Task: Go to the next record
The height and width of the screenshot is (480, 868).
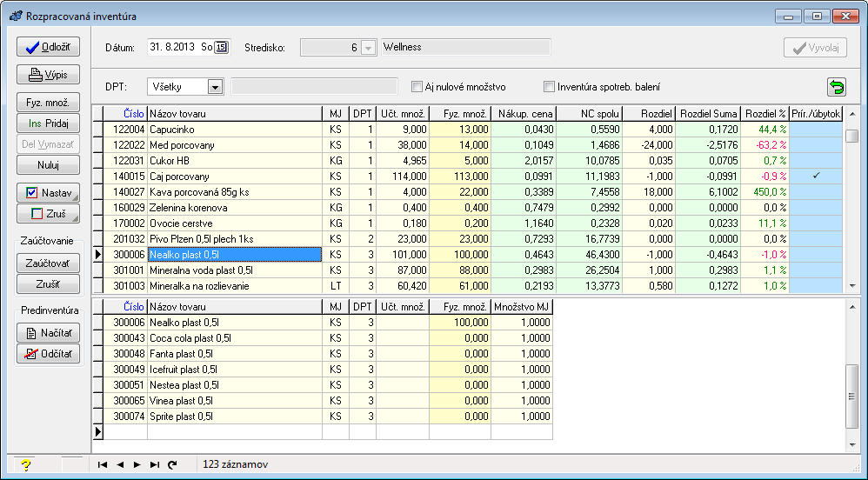Action: click(x=137, y=464)
